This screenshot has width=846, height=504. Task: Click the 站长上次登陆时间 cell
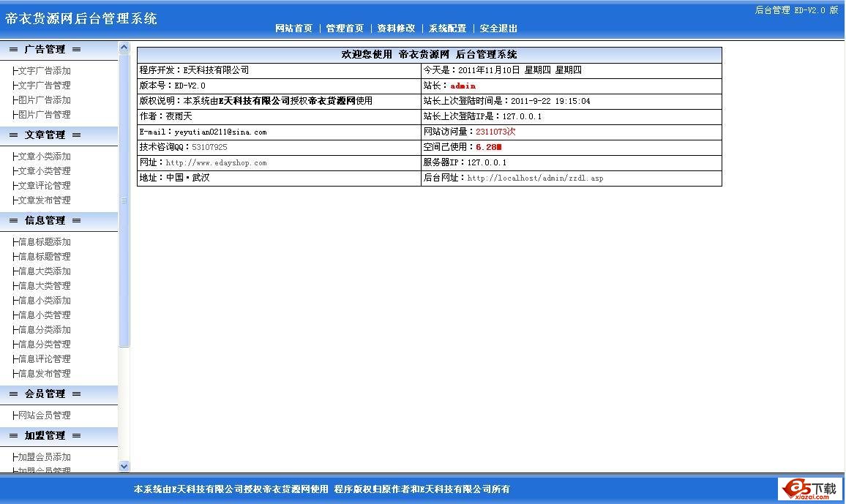(572, 102)
